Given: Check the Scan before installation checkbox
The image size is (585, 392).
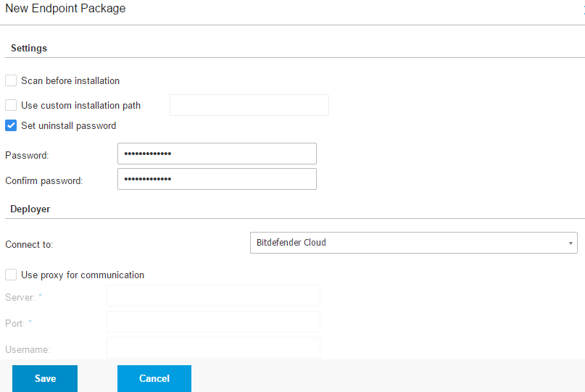Looking at the screenshot, I should (x=11, y=80).
